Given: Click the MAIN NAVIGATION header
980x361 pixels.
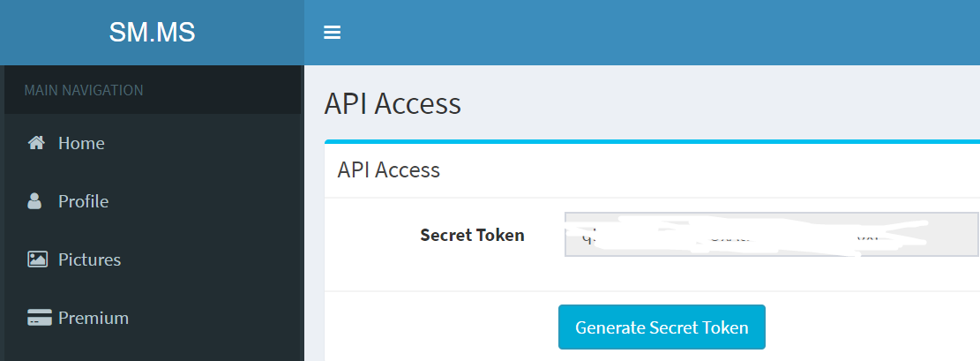Looking at the screenshot, I should click(84, 90).
